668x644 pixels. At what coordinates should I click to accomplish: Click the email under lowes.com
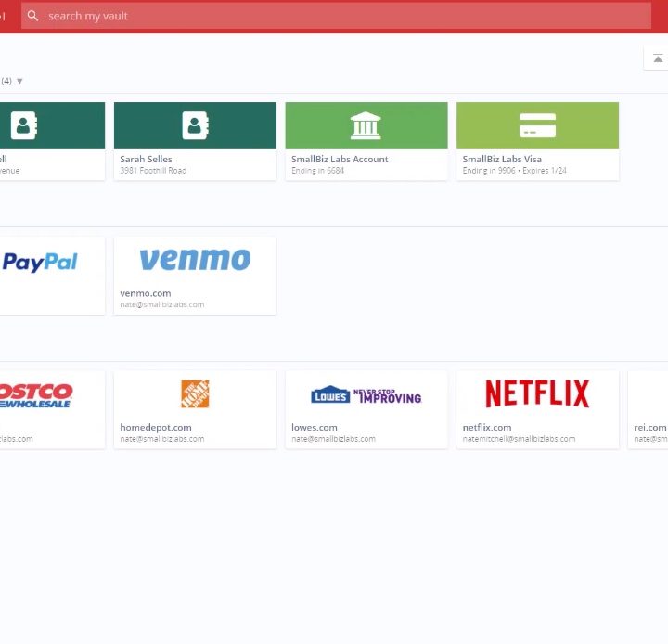[x=333, y=439]
